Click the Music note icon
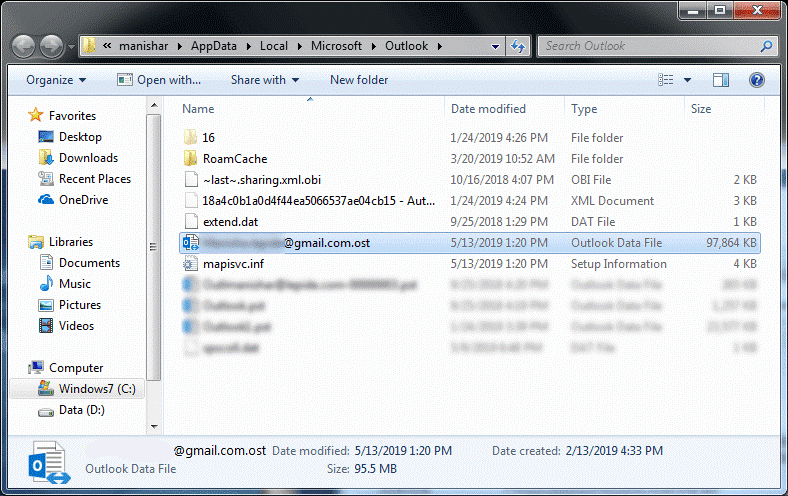Image resolution: width=788 pixels, height=496 pixels. tap(46, 283)
